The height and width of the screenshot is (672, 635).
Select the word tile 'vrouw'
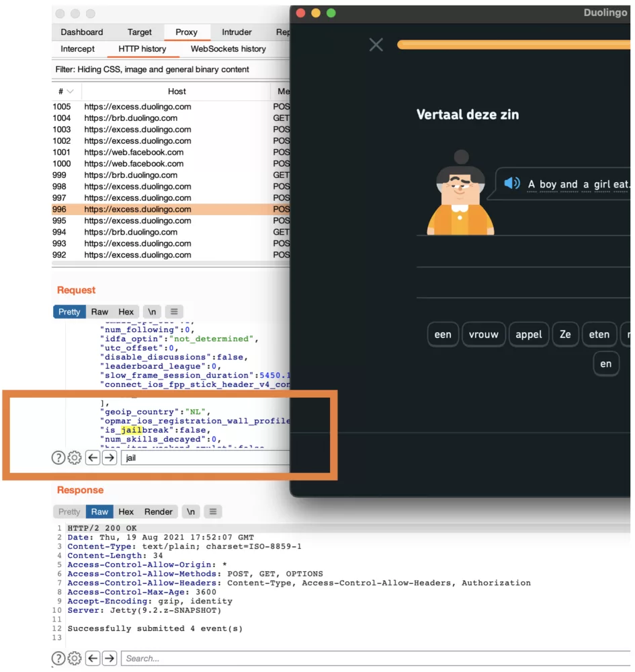pos(483,334)
